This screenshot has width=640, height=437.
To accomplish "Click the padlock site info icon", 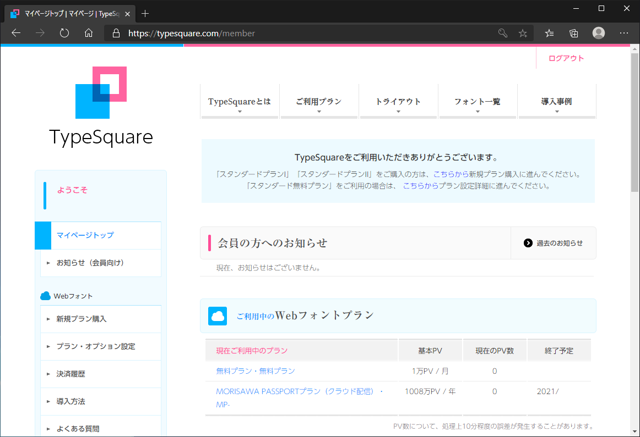I will 116,33.
